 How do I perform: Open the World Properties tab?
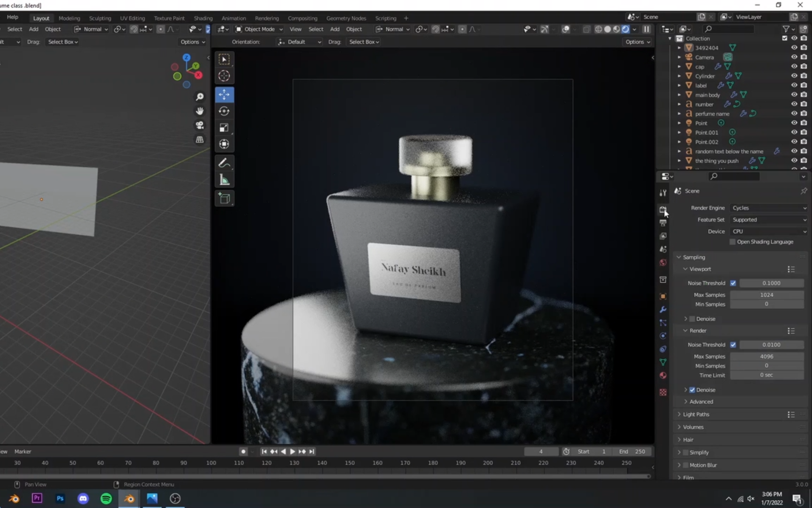pos(663,262)
